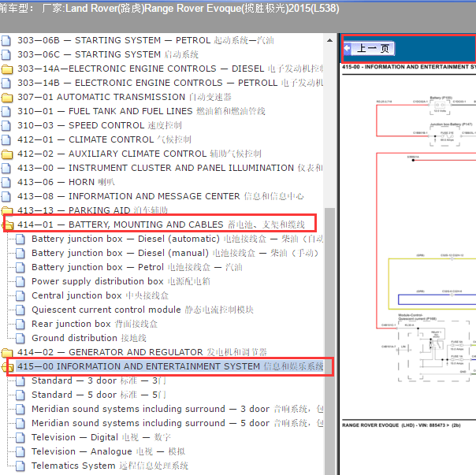Click page icon beside Television Analogue
The image size is (476, 475).
[20, 452]
